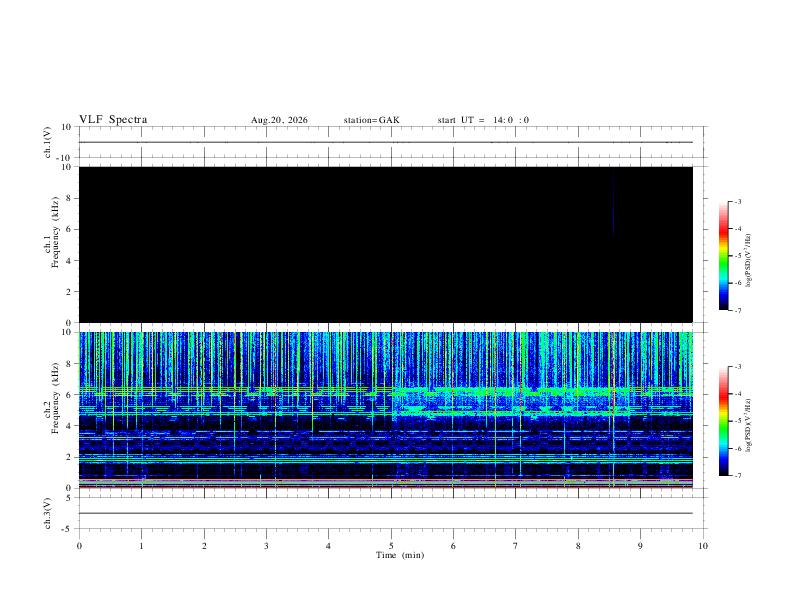Click the station=GAK label
792x612 pixels.
click(371, 120)
